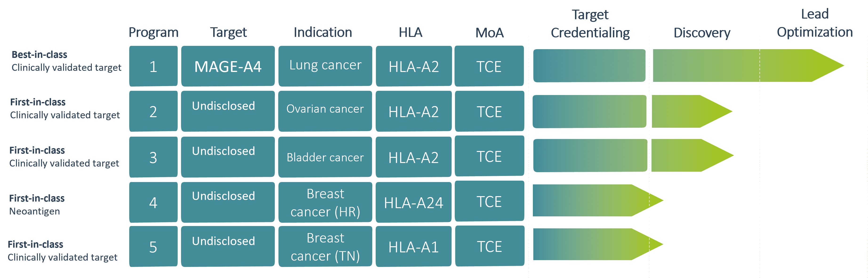Select the HLA-A24 cell

tap(414, 202)
